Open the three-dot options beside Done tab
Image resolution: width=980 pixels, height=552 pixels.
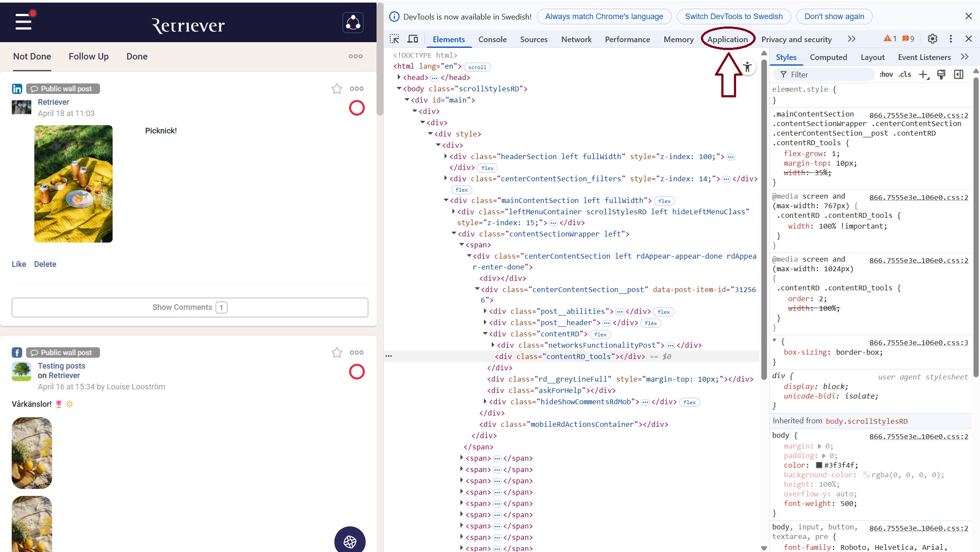coord(355,56)
